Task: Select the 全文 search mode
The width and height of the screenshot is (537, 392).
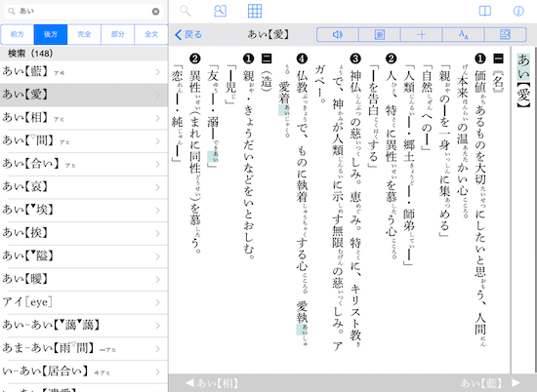Action: pos(151,34)
